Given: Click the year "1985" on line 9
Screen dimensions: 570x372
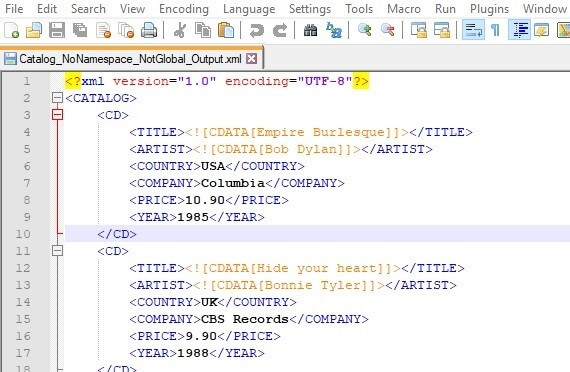Looking at the screenshot, I should 193,217.
